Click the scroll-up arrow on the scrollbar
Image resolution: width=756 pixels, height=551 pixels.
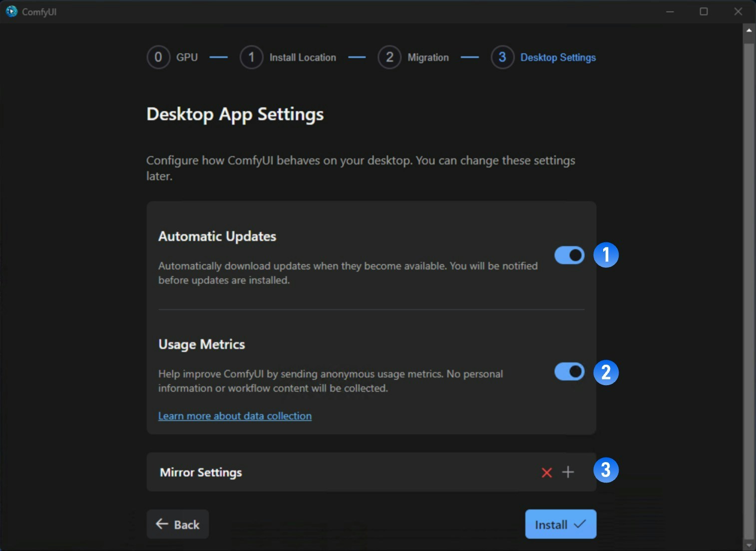[749, 31]
